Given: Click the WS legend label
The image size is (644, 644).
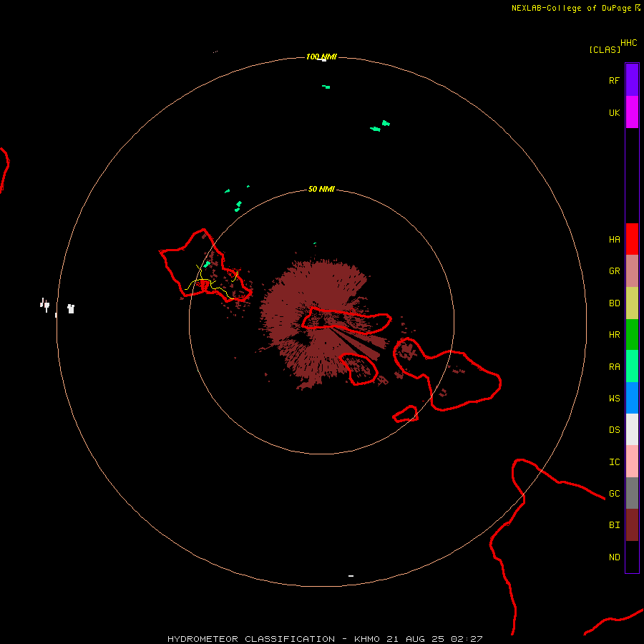Looking at the screenshot, I should tap(614, 398).
